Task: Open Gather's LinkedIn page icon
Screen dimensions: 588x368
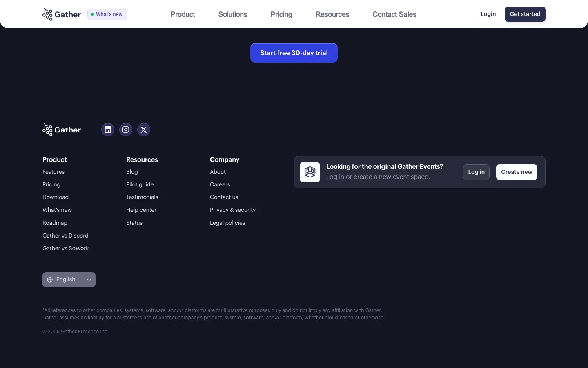Action: point(108,130)
